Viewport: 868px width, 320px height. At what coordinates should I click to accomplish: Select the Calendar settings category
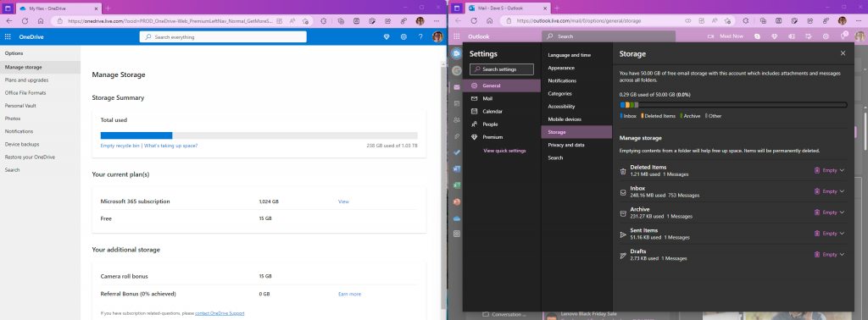[503, 111]
